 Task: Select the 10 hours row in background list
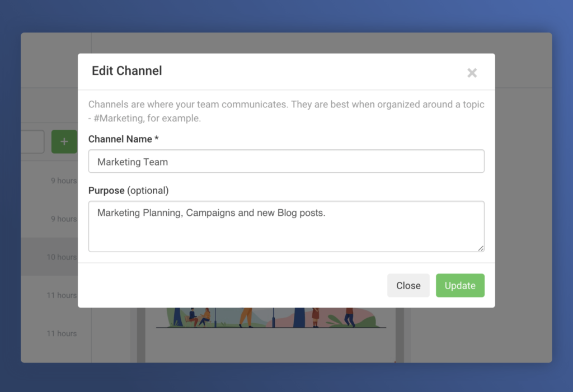tap(49, 257)
